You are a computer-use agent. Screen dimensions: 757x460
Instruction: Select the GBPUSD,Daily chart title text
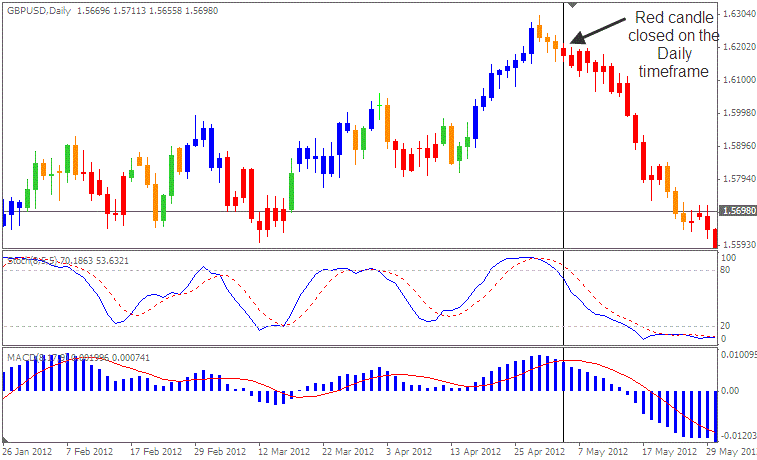[39, 11]
